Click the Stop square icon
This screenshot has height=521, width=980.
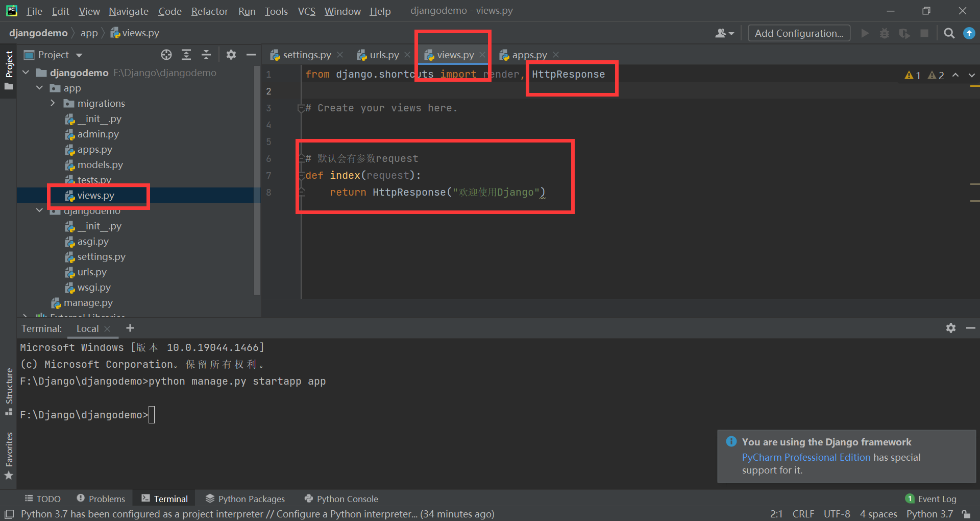coord(924,33)
